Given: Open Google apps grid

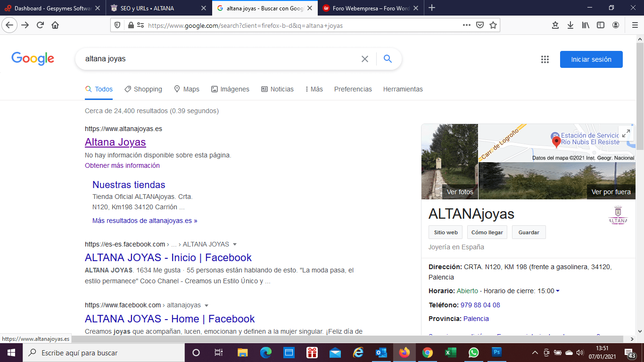Looking at the screenshot, I should click(545, 59).
